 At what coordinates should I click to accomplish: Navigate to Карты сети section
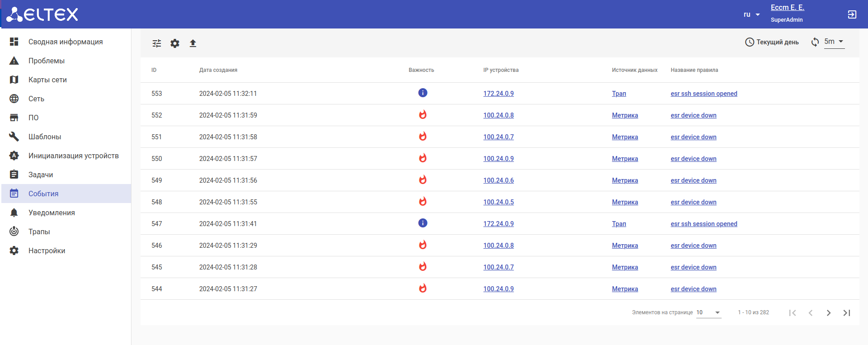tap(47, 80)
